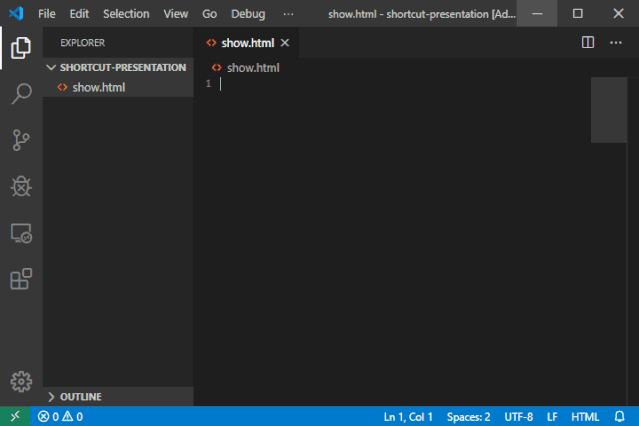Viewport: 639px width, 426px height.
Task: Open the File menu
Action: point(47,14)
